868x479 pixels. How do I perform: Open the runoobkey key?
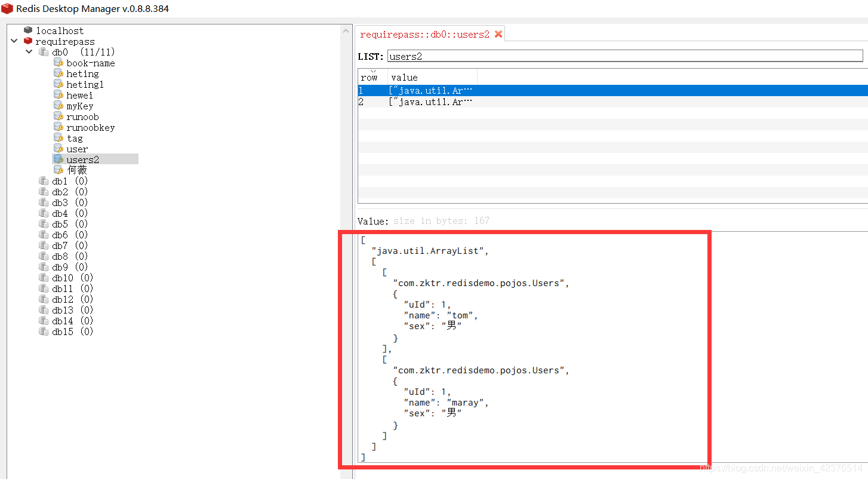click(90, 127)
